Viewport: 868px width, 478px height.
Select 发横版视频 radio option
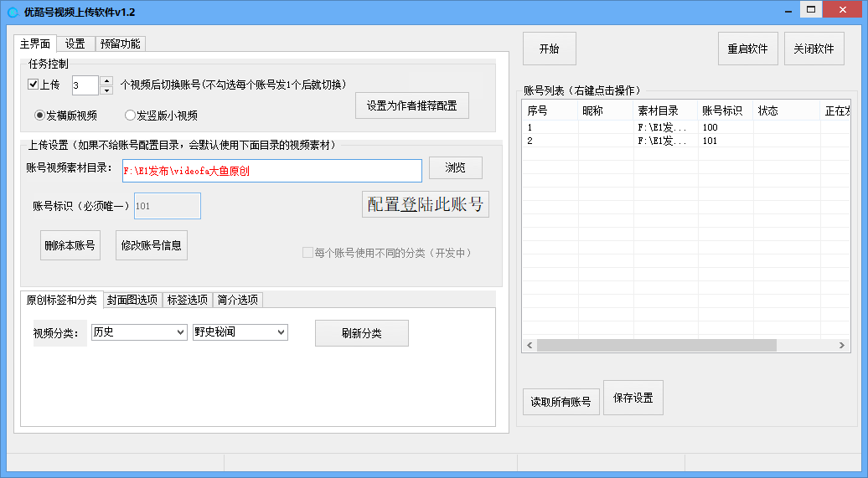[39, 115]
